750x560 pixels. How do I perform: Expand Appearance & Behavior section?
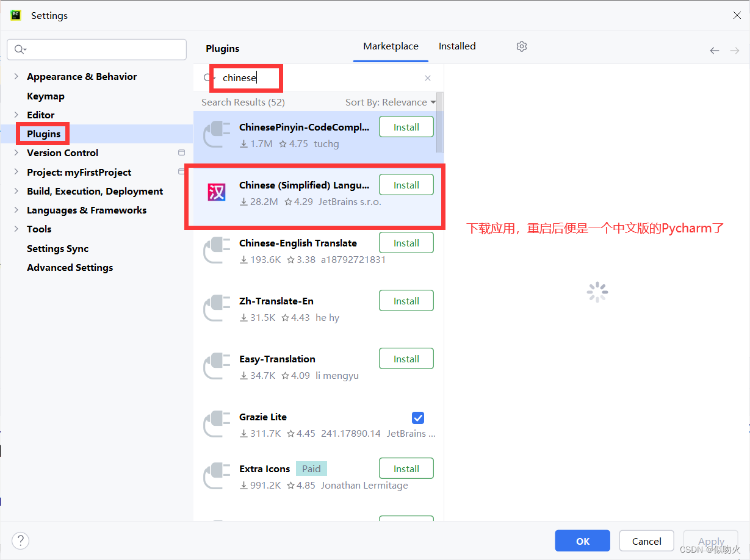(x=16, y=76)
